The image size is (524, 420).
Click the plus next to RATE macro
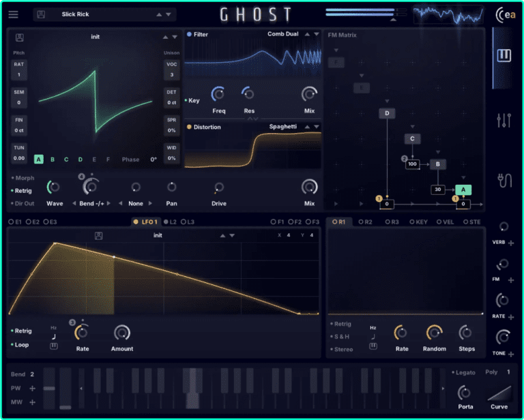(x=511, y=317)
